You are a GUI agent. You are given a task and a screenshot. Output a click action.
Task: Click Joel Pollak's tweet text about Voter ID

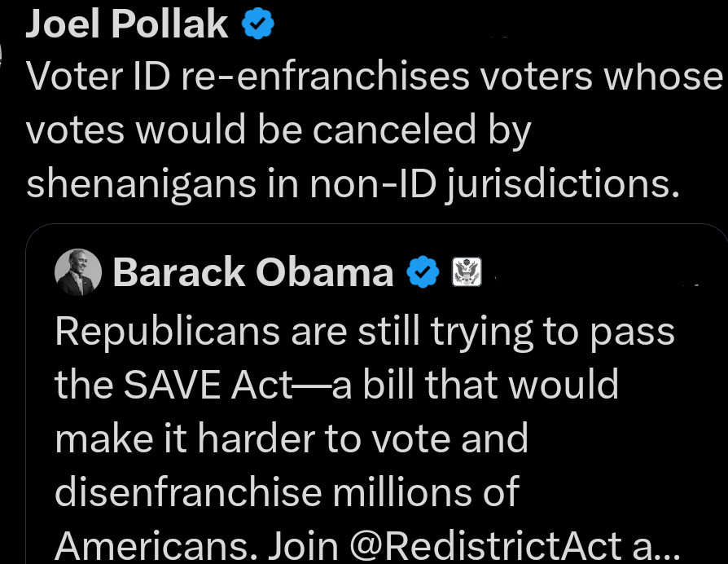[x=358, y=129]
